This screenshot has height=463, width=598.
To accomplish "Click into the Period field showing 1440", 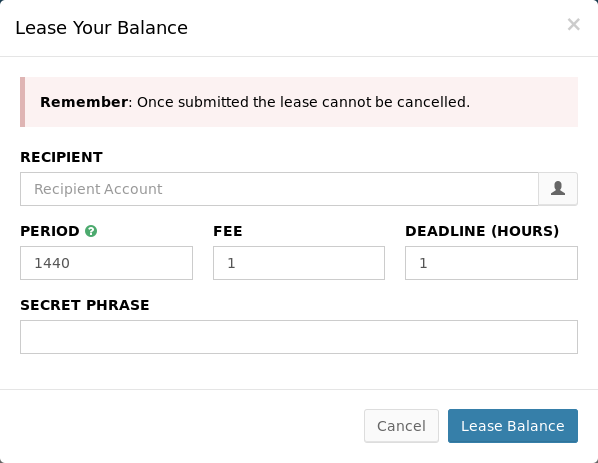I will click(x=106, y=263).
